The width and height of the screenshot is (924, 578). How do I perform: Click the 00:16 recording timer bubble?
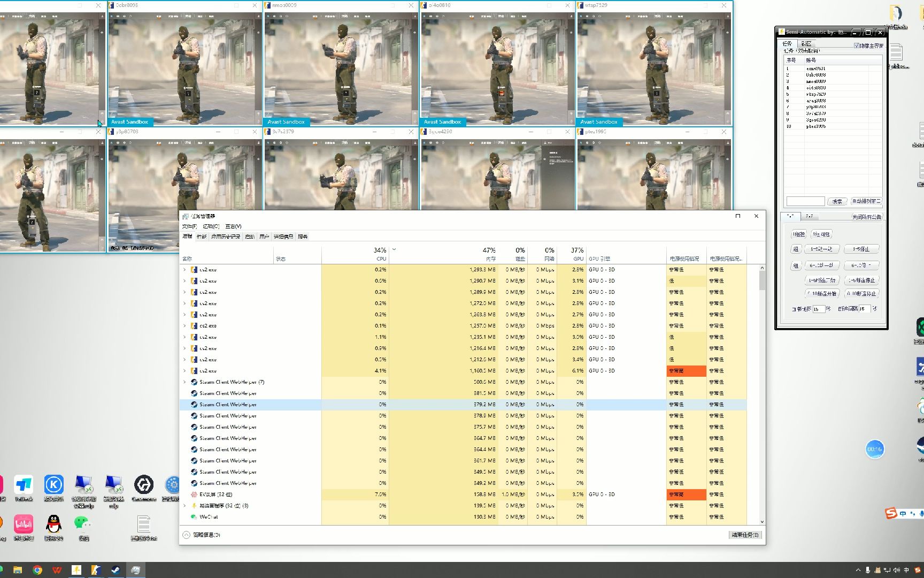point(875,449)
